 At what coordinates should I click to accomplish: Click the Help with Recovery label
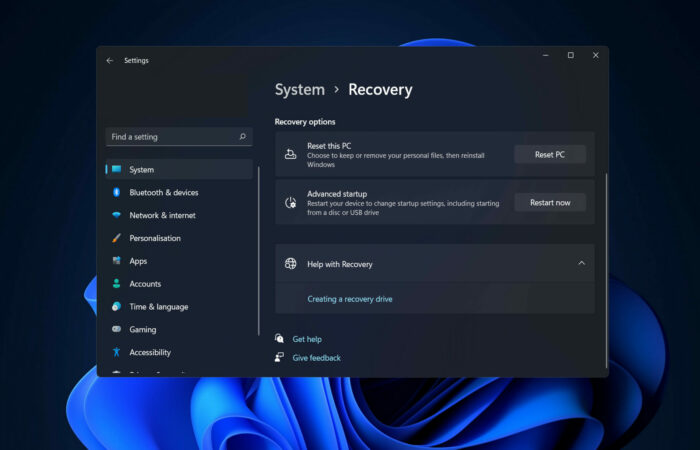pyautogui.click(x=340, y=264)
